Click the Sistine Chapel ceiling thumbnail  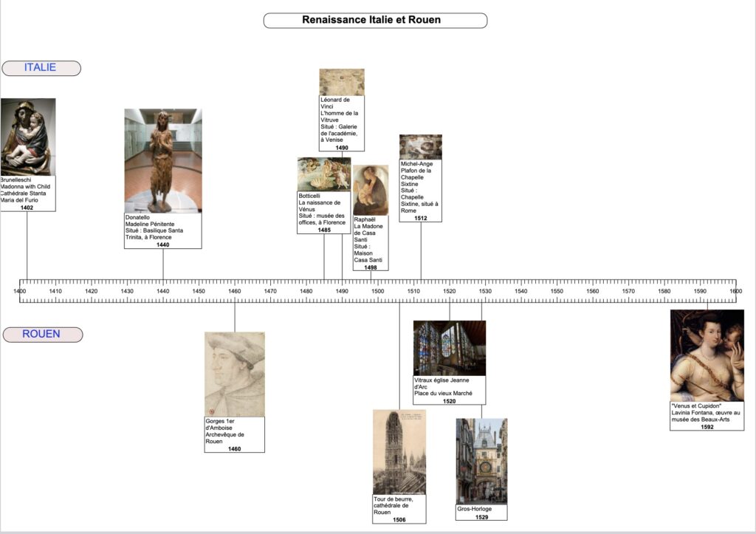click(x=420, y=147)
